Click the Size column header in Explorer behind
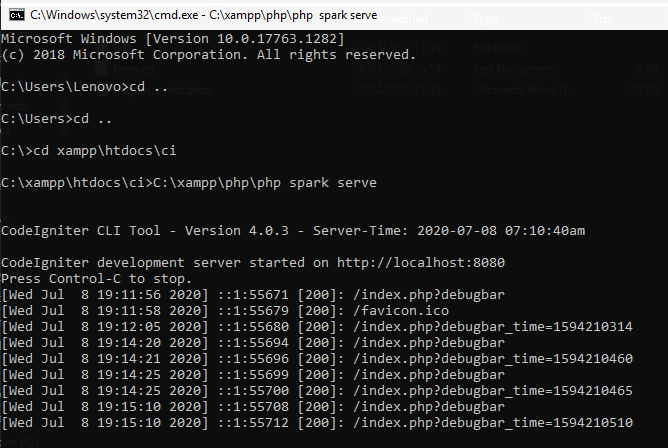 603,19
